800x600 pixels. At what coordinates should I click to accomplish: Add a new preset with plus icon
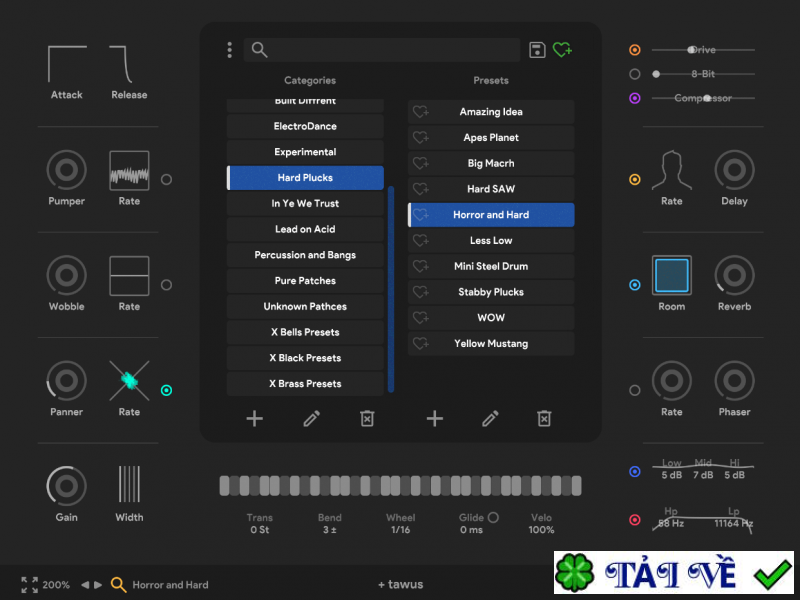(435, 419)
